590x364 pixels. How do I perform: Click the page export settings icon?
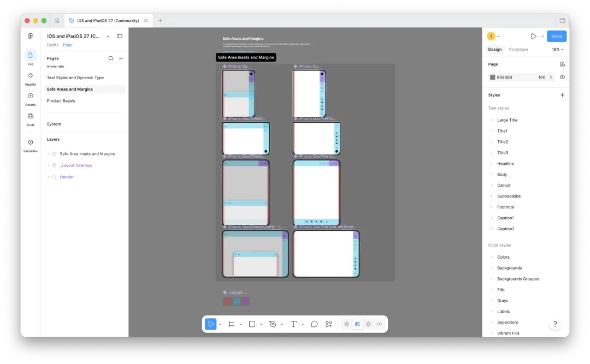click(562, 64)
